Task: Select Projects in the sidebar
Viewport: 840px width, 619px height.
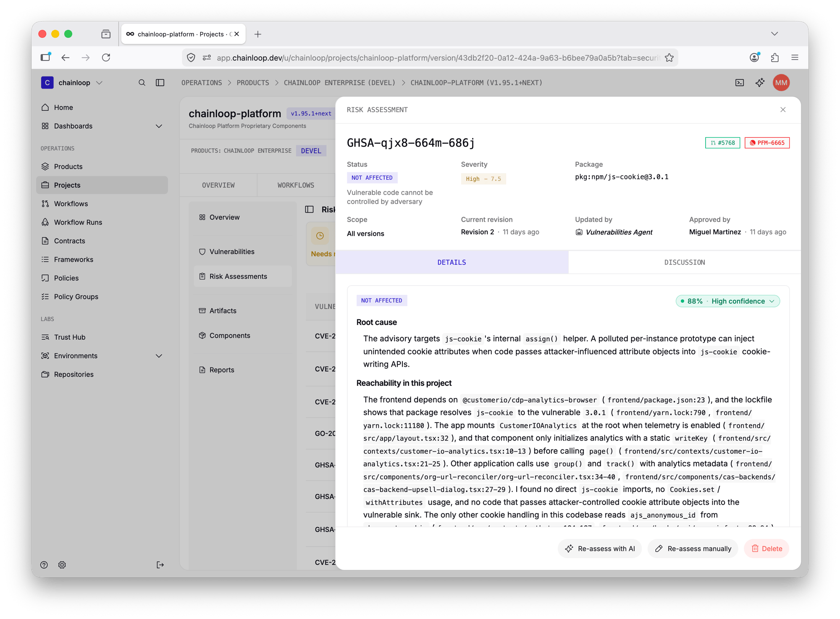Action: (x=102, y=185)
